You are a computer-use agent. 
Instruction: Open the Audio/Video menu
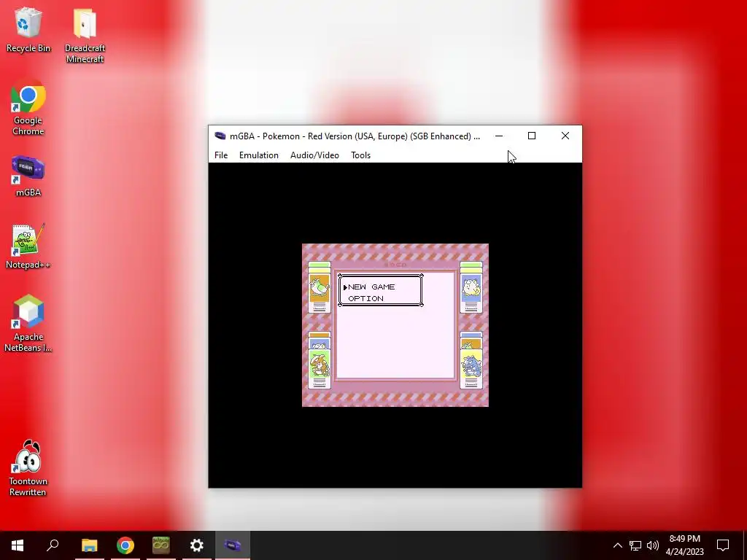click(x=314, y=155)
